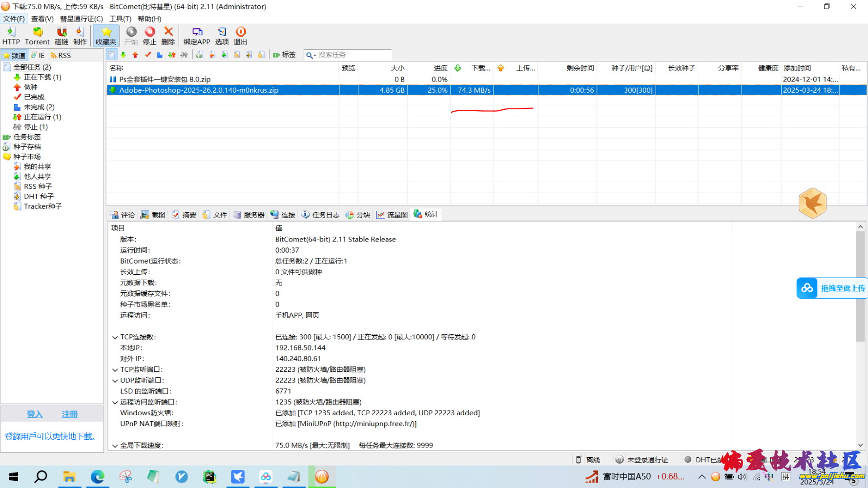Click in the 搜索任务 search field
This screenshot has height=488, width=868.
pos(353,55)
